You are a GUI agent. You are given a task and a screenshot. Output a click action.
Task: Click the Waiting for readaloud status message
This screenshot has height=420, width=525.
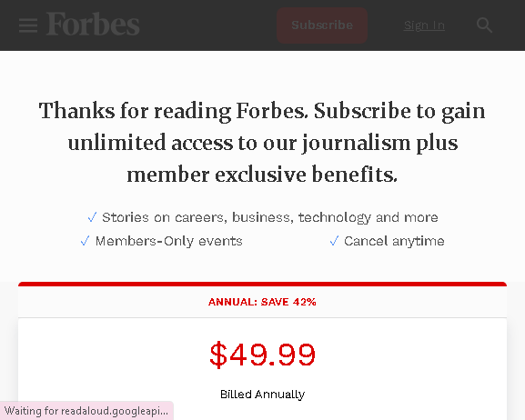(x=86, y=411)
